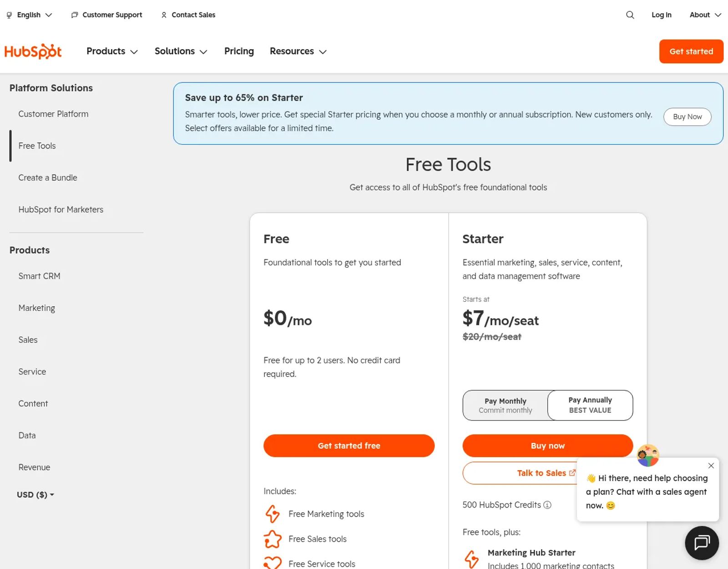Open the USD ($) currency dropdown
The image size is (728, 569).
pos(35,495)
